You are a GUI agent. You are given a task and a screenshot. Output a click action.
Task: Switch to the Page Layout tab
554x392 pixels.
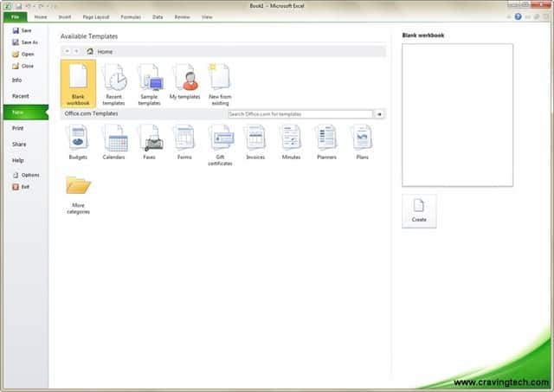pos(96,17)
